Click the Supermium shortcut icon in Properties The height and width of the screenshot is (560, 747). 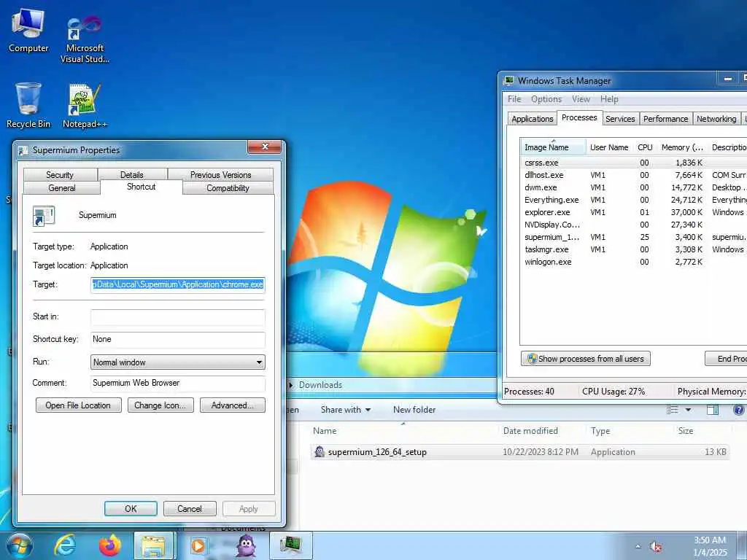[44, 216]
